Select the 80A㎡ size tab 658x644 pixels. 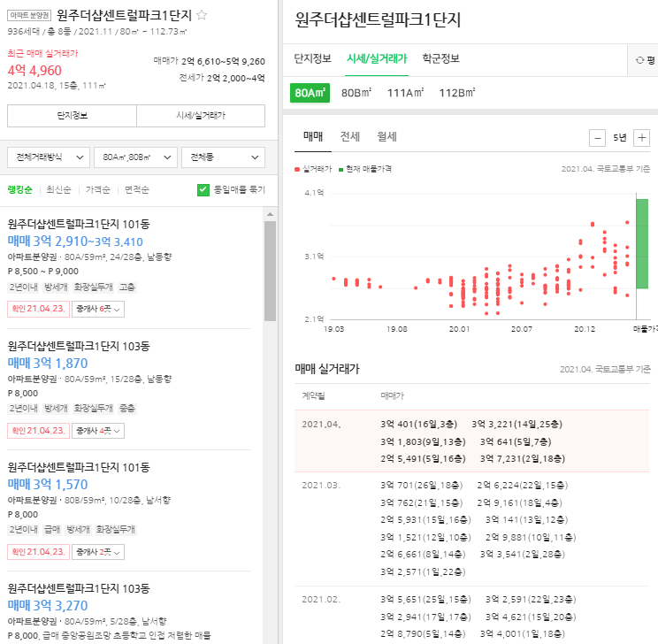pos(310,93)
